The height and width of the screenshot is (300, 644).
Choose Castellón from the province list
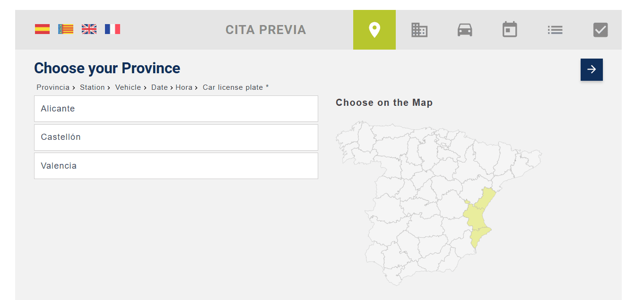[176, 137]
